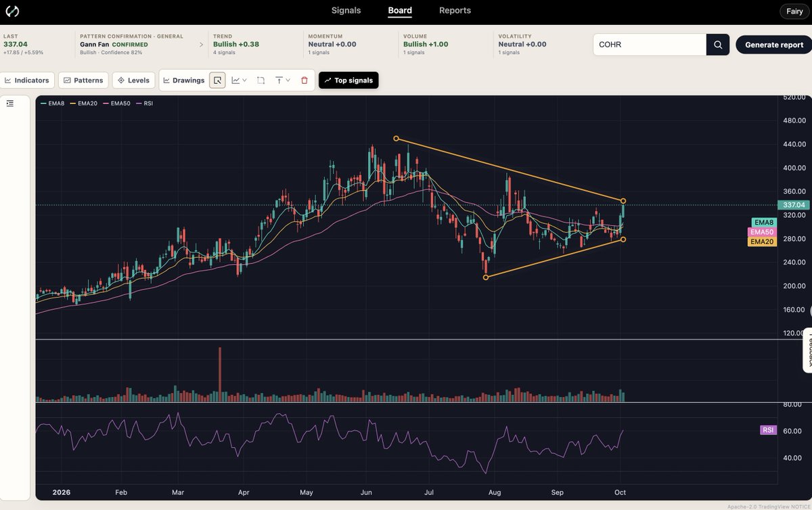Click the orange EMA20 axis label tag
Screen dimensions: 812x510
pos(762,241)
